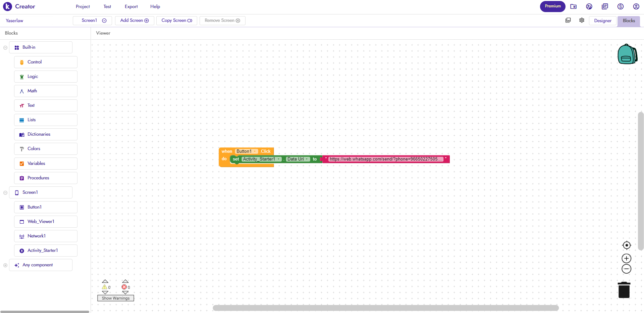Screen dimensions: 644x313
Task: Open the Test menu
Action: 107,6
